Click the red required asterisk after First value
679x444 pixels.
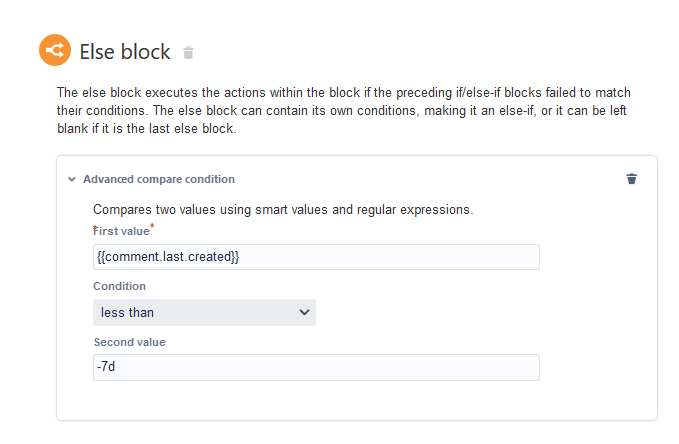point(152,225)
